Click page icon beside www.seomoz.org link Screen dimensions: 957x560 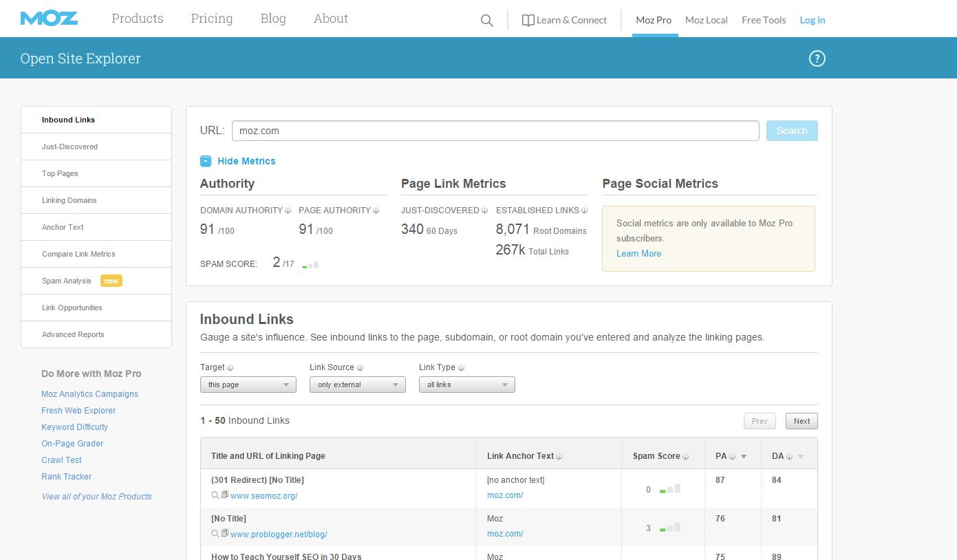224,495
